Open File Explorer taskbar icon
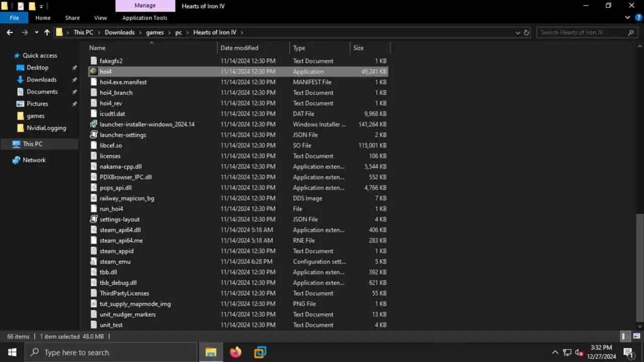 (211, 352)
